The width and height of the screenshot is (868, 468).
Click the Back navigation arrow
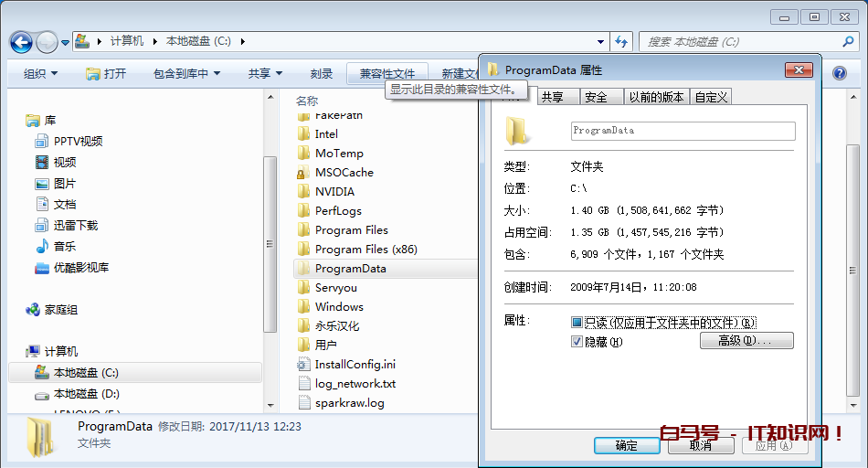coord(21,42)
